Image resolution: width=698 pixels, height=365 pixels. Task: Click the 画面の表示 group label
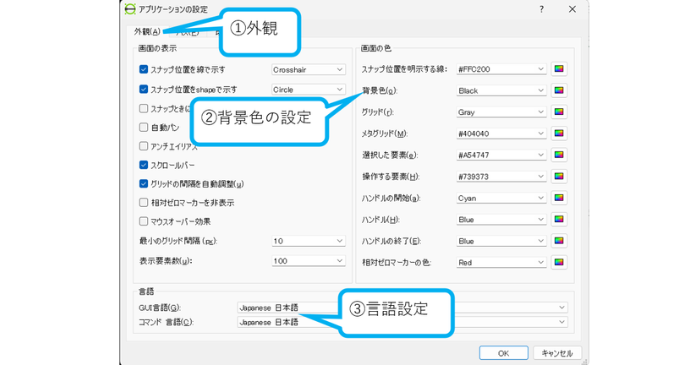click(x=157, y=48)
